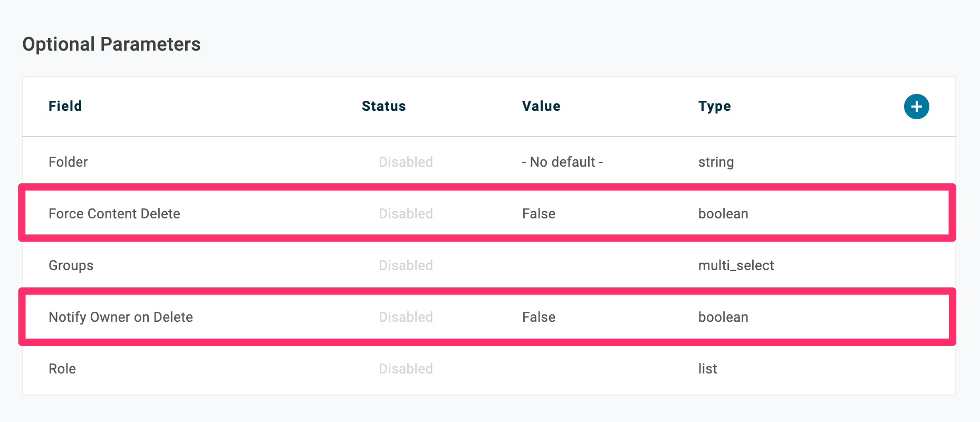Click the Optional Parameters heading

[x=111, y=44]
